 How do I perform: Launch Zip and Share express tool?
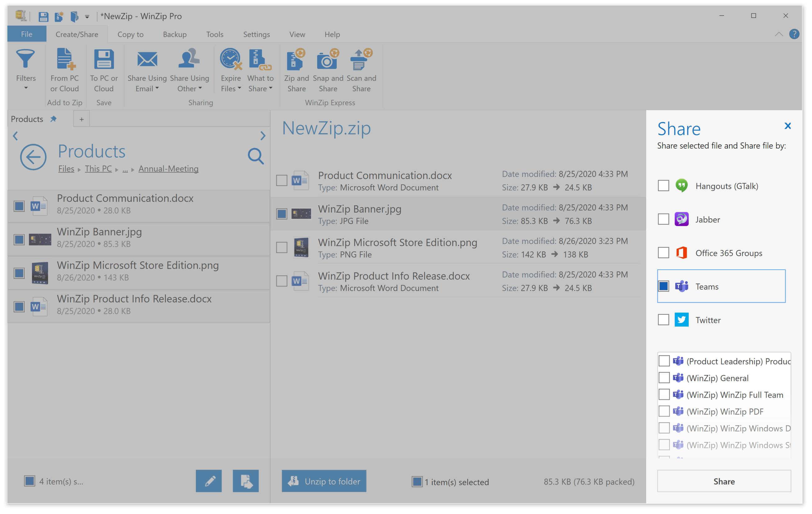(x=296, y=70)
